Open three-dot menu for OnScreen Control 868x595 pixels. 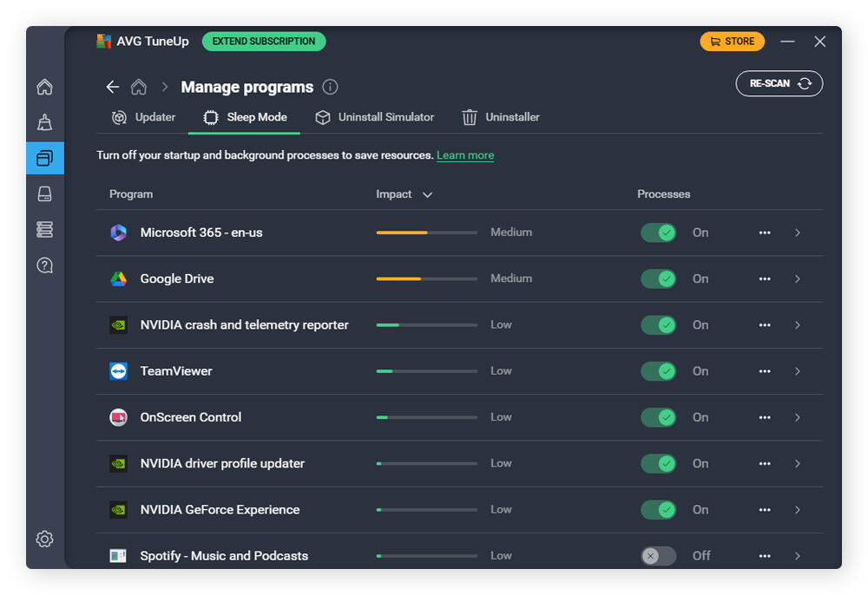[x=765, y=417]
